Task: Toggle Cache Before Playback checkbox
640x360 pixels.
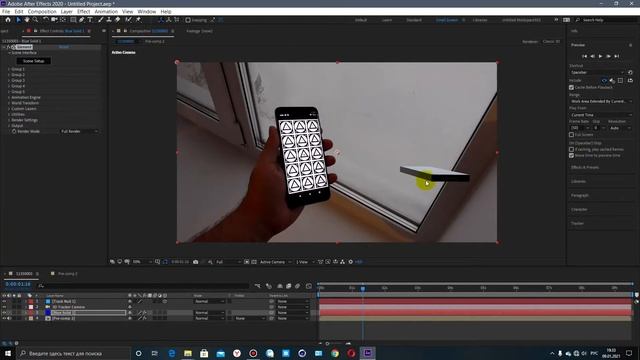Action: point(571,87)
